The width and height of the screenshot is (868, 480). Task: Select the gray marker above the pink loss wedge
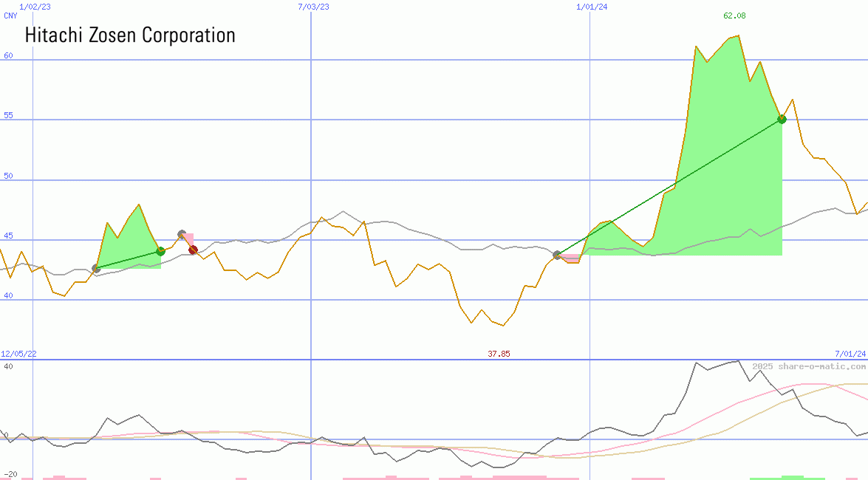(x=182, y=233)
